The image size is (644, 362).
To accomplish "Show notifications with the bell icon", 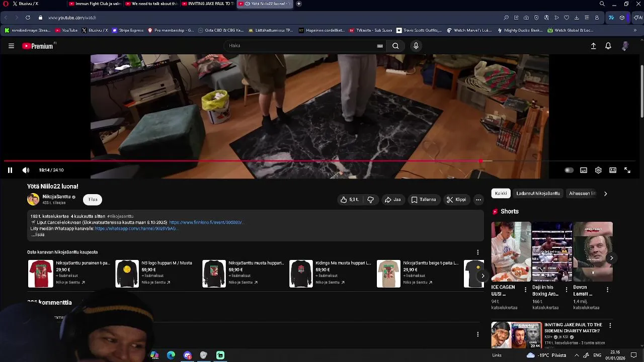I will point(608,46).
